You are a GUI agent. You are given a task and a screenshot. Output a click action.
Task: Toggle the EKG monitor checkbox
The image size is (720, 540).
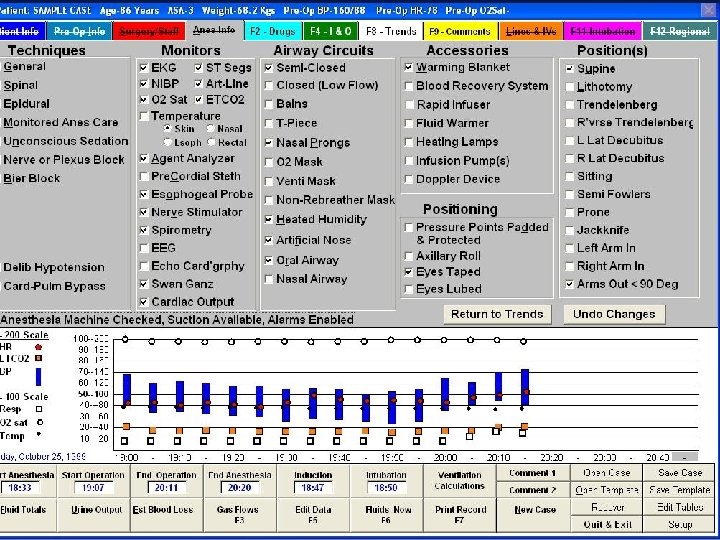[x=144, y=68]
